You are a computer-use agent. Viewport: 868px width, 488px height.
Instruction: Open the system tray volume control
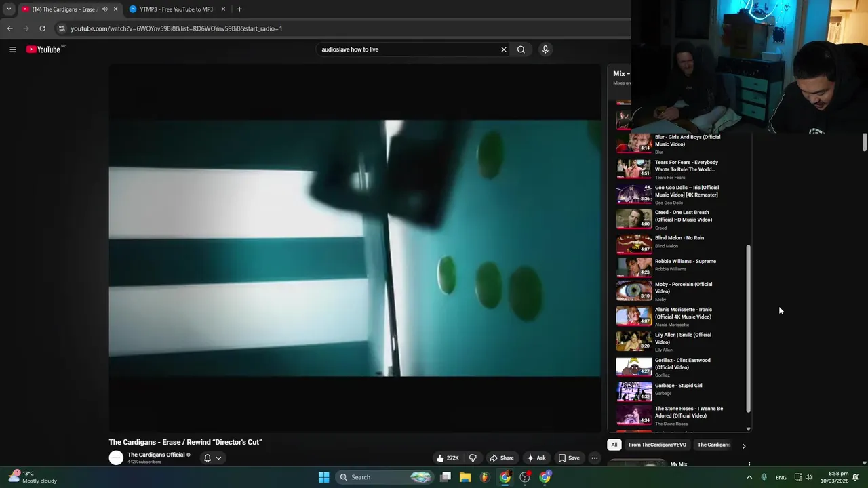pyautogui.click(x=808, y=477)
